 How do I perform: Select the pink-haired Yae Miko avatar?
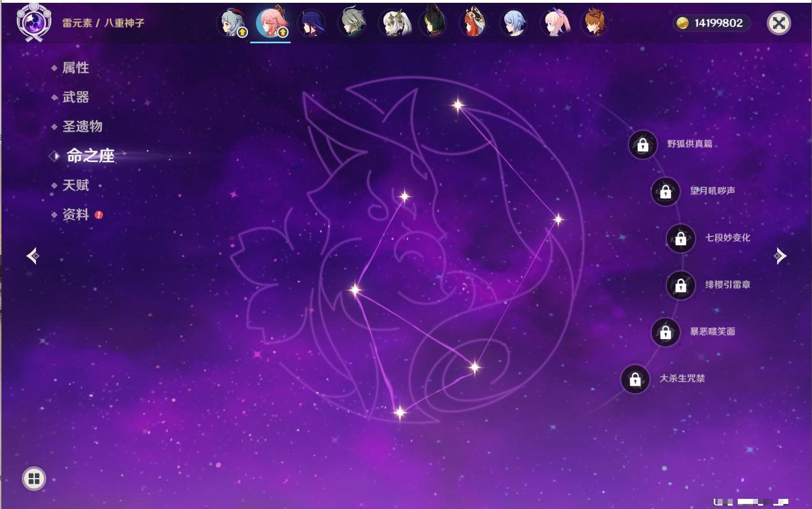pyautogui.click(x=272, y=23)
